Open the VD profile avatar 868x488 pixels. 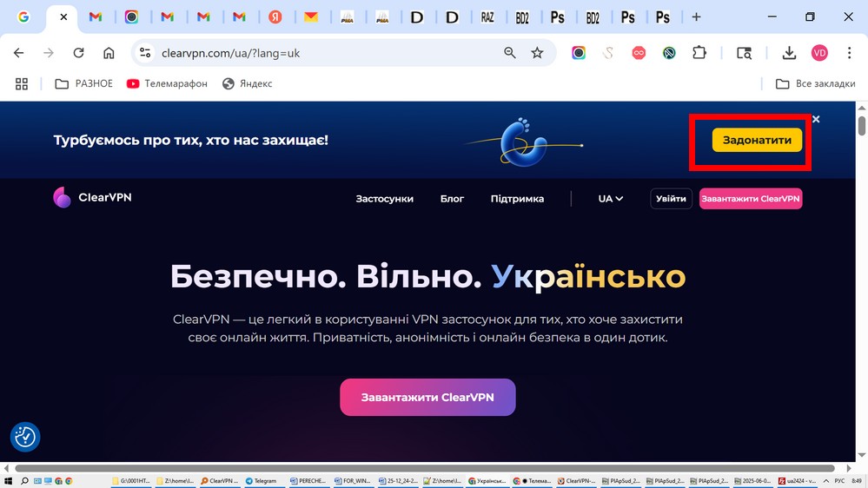819,53
